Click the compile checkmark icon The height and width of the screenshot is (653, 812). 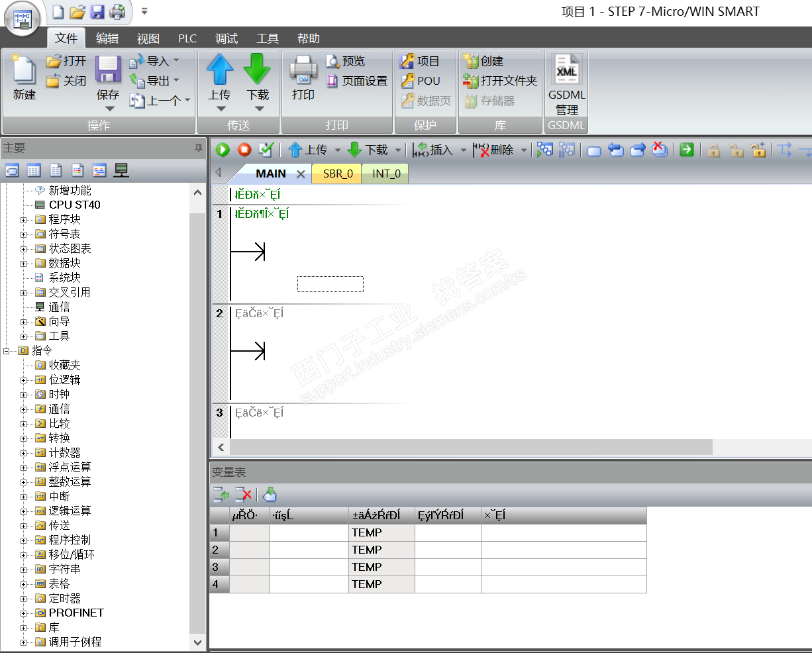[266, 150]
